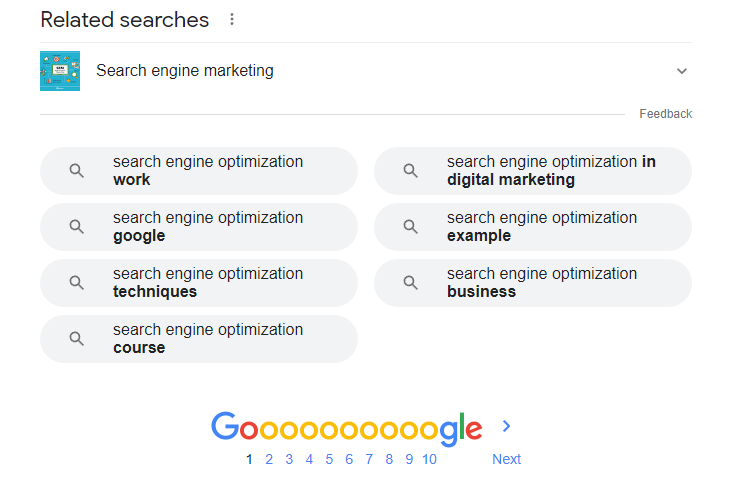
Task: Go to results page 7
Action: (x=369, y=459)
